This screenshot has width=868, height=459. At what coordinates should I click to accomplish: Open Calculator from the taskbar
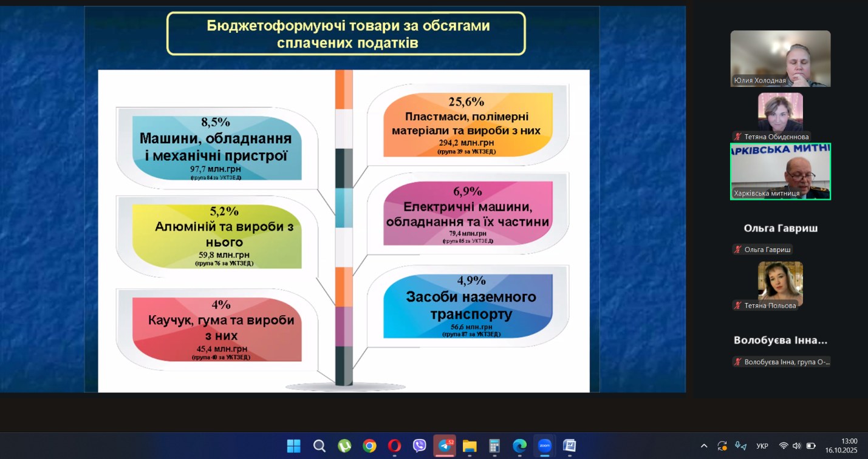(x=494, y=446)
